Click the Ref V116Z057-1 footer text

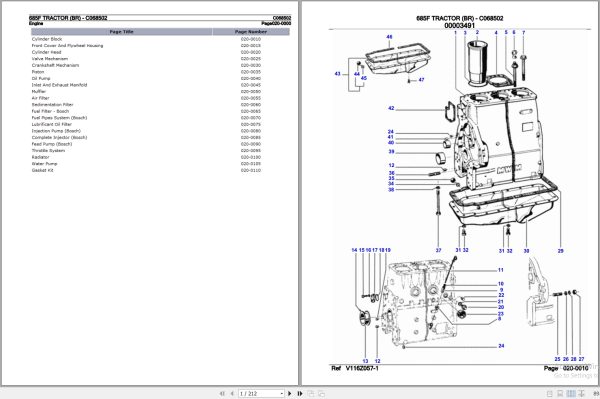pos(355,368)
